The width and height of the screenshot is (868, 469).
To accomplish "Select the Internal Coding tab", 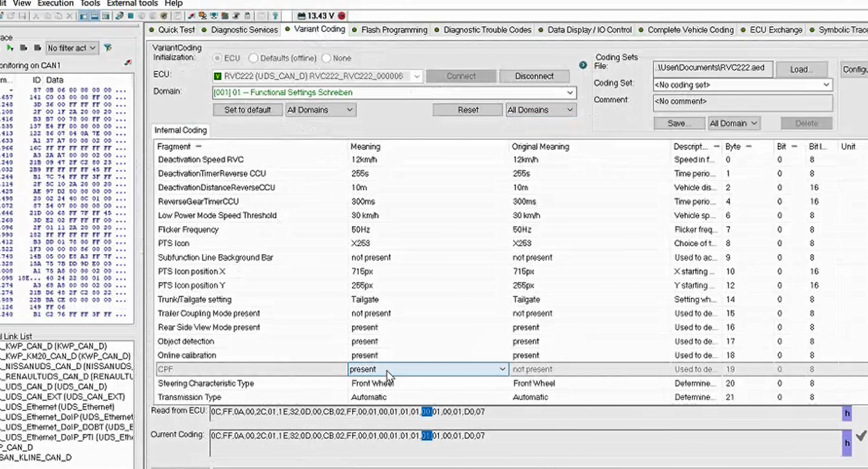I will pyautogui.click(x=180, y=130).
